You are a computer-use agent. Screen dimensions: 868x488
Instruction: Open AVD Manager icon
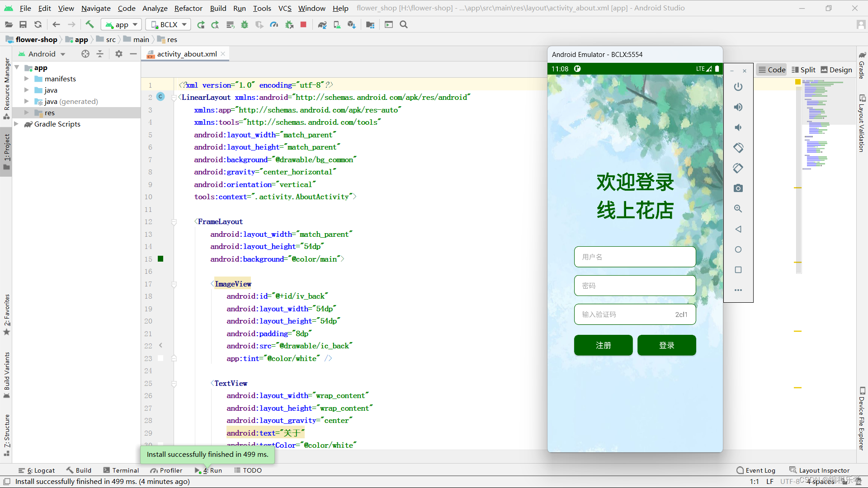(x=337, y=24)
